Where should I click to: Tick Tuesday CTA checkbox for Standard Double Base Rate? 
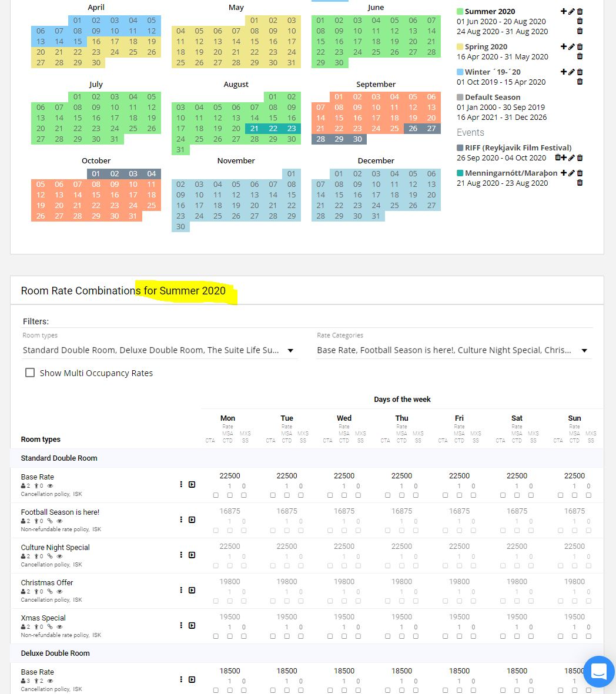pos(273,495)
